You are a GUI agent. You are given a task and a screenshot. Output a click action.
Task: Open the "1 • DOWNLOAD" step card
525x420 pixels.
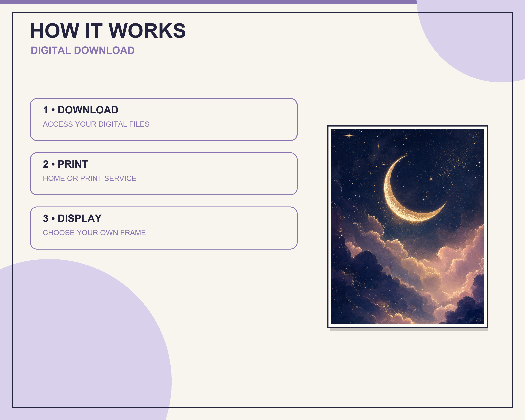click(x=164, y=120)
